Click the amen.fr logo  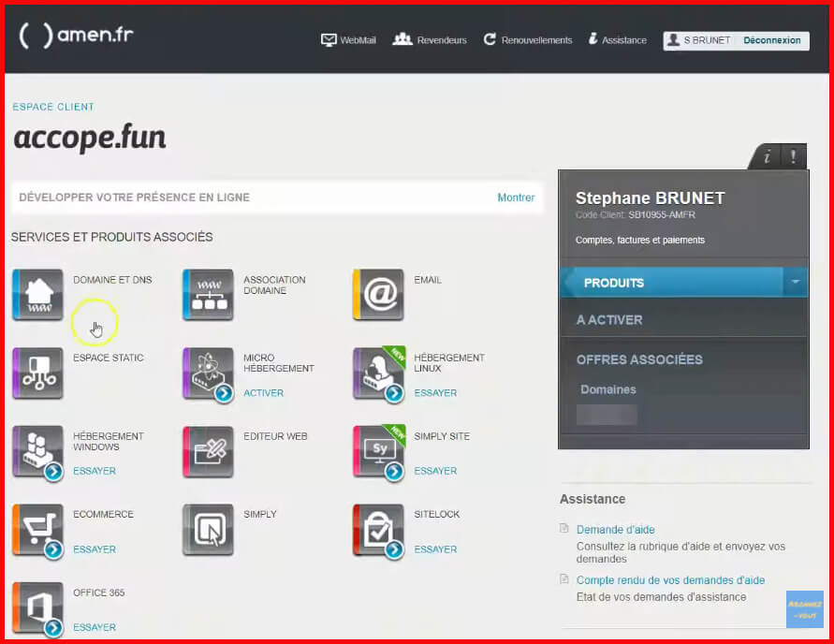(76, 35)
